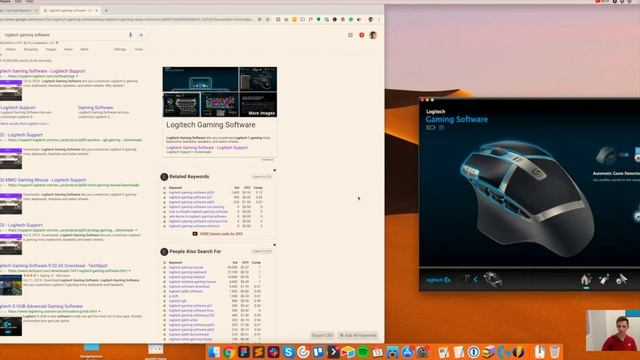Open Settings in Google search bar
Viewport: 640px width, 360px height.
tap(120, 49)
